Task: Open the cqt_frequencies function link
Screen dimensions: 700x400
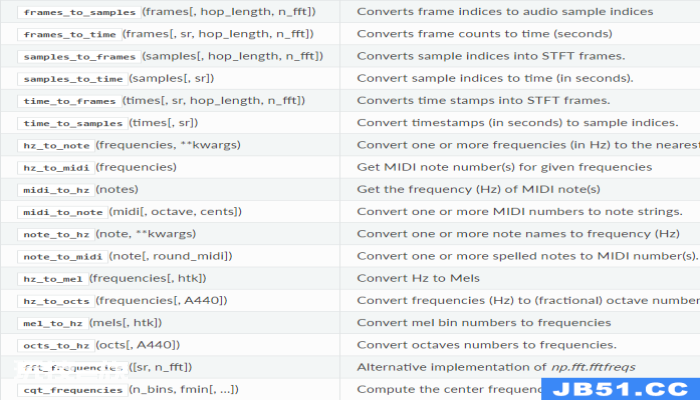Action: pos(73,390)
